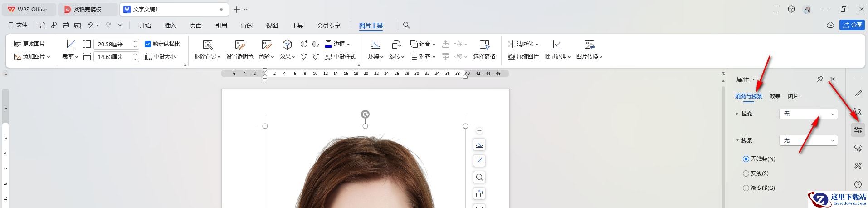868x208 pixels.
Task: Toggle Lock Aspect Ratio (锁定纵横比) checkbox
Action: tap(148, 44)
